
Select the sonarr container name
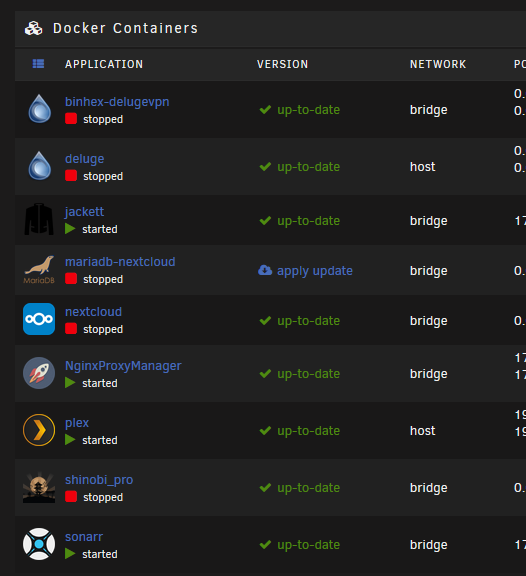coord(84,537)
